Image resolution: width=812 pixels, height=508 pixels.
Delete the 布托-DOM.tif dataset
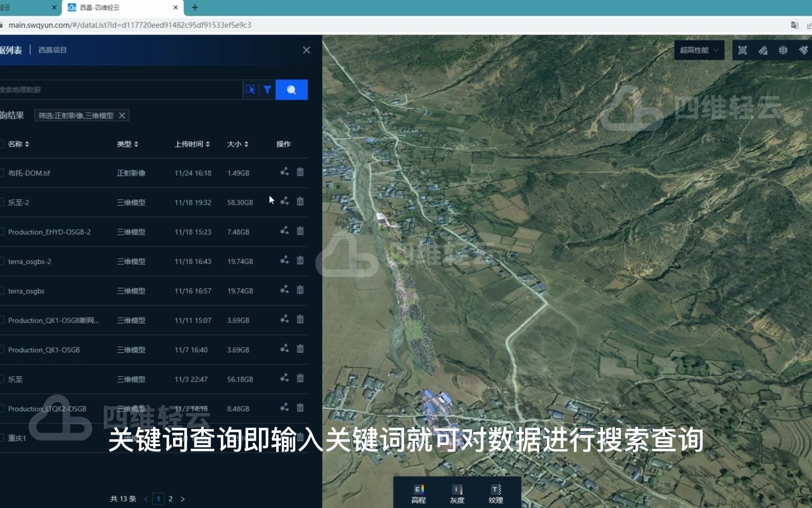point(300,172)
